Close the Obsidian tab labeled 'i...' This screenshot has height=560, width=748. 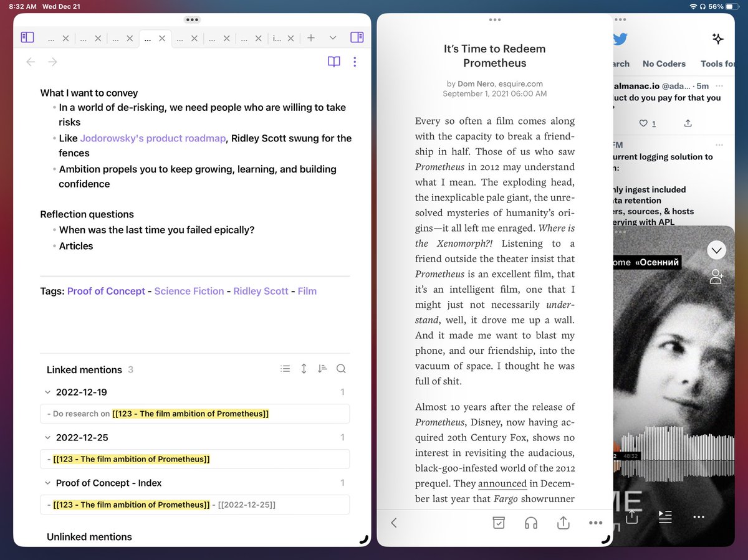(292, 39)
